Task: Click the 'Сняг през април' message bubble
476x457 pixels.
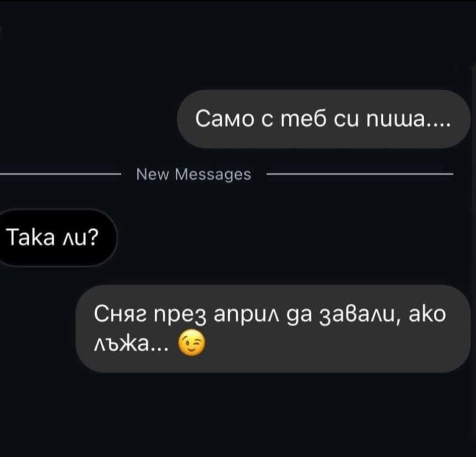Action: click(x=273, y=329)
